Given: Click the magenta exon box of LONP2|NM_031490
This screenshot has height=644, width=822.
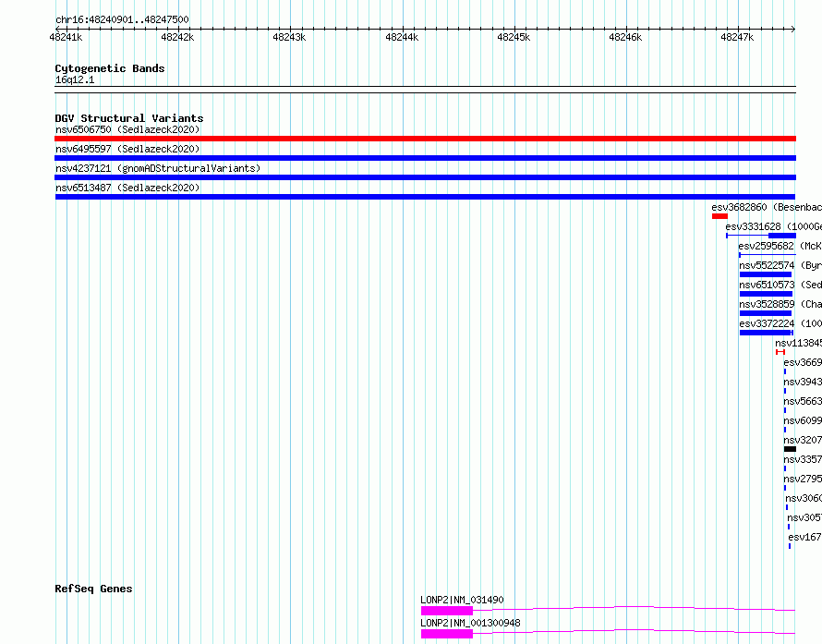Looking at the screenshot, I should click(x=447, y=611).
